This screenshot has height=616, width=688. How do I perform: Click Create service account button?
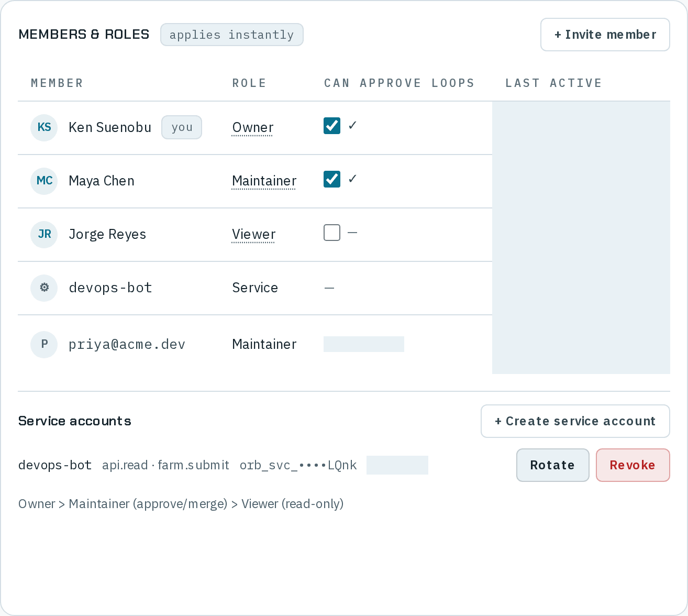tap(575, 421)
